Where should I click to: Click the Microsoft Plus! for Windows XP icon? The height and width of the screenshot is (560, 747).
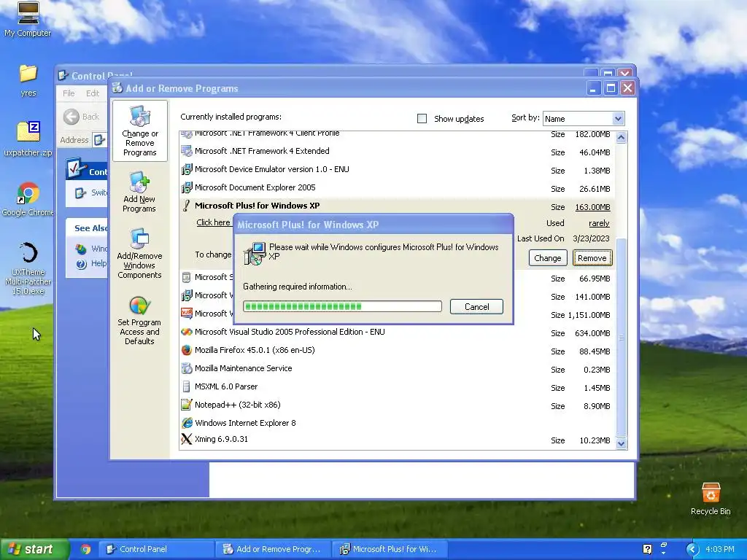pyautogui.click(x=187, y=206)
